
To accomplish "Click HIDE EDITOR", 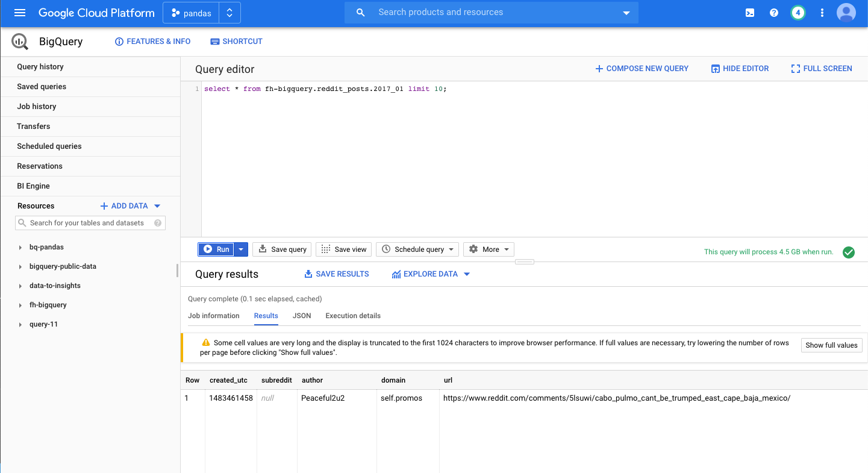I will click(x=740, y=69).
